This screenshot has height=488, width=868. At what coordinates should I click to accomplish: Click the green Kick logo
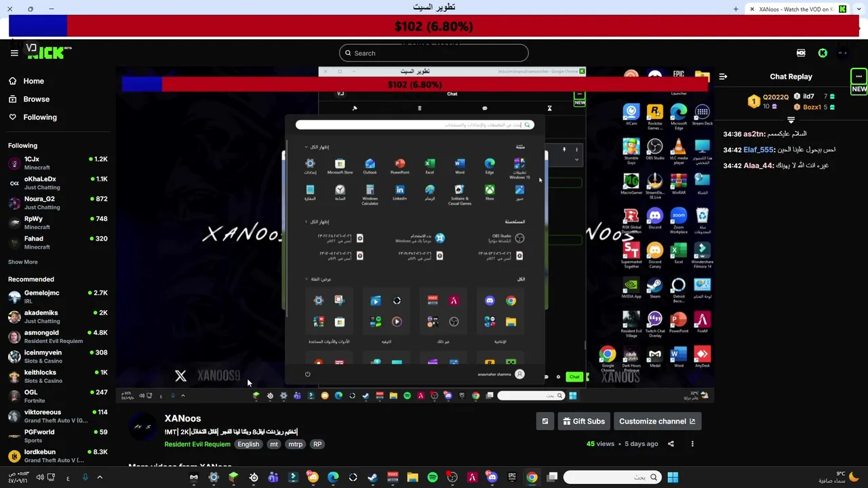[49, 52]
